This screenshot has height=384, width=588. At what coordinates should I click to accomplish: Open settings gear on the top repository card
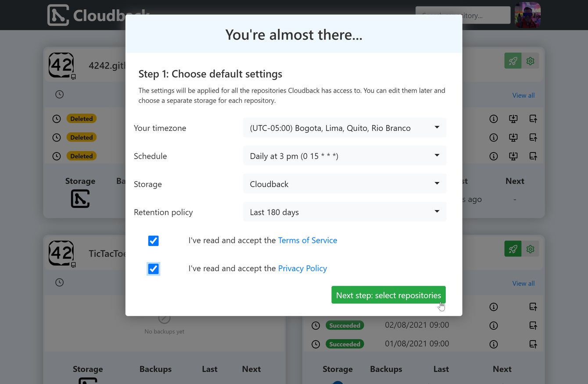[x=530, y=61]
